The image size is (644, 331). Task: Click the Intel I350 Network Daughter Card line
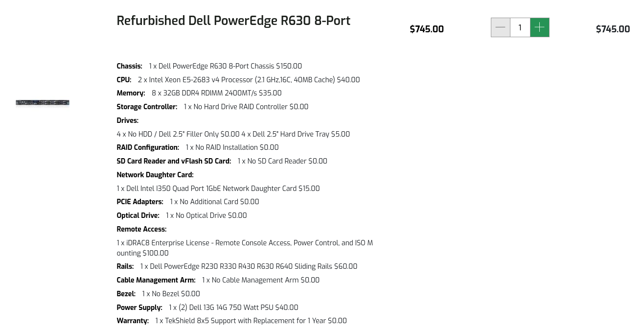[218, 189]
